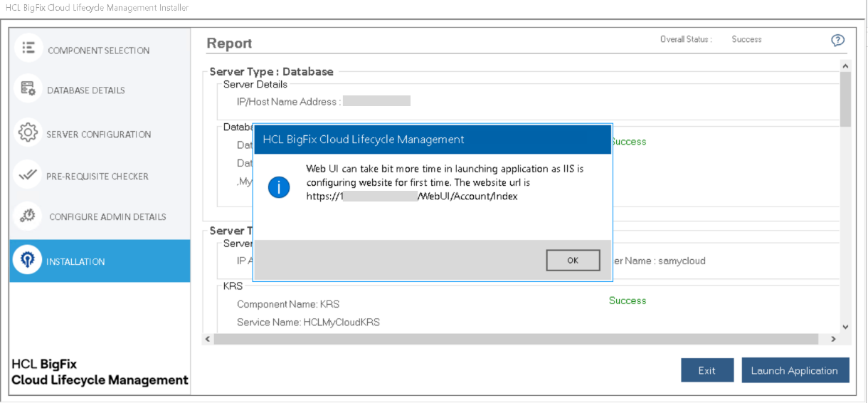Viewport: 868px width, 403px height.
Task: Click the Configure Admin Details icon
Action: [28, 216]
